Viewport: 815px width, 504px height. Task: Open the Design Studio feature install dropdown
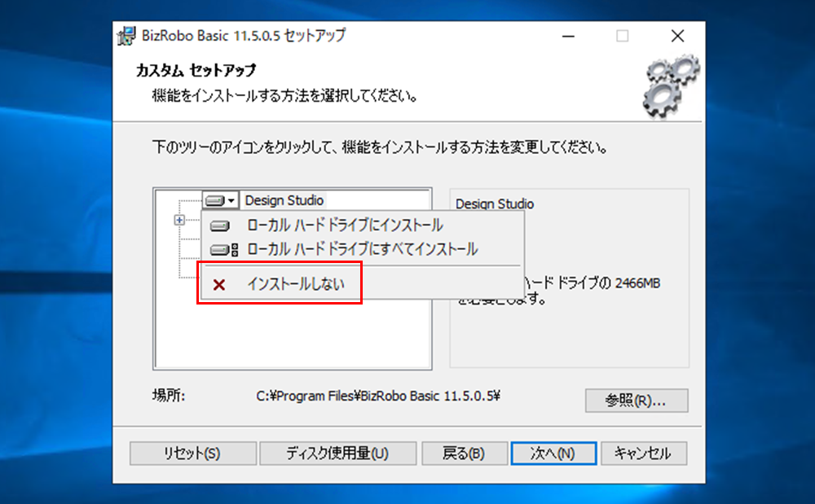pos(220,200)
